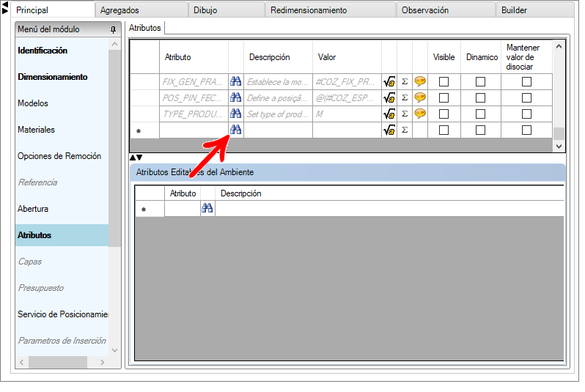The height and width of the screenshot is (392, 585).
Task: Switch to the Dibujo tab
Action: tap(227, 10)
